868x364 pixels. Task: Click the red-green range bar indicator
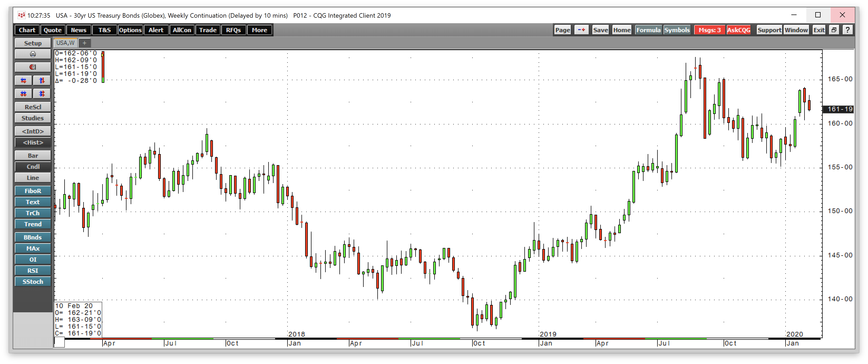tap(103, 67)
